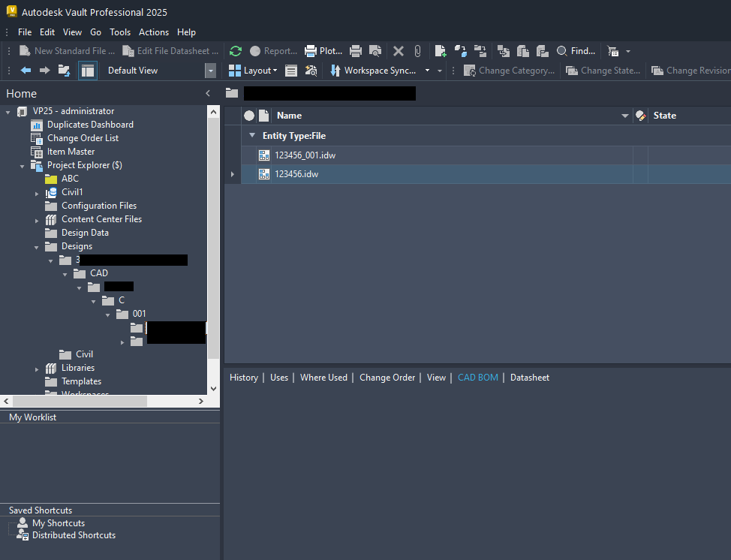Click the Back navigation arrow
The width and height of the screenshot is (731, 560).
coord(25,70)
